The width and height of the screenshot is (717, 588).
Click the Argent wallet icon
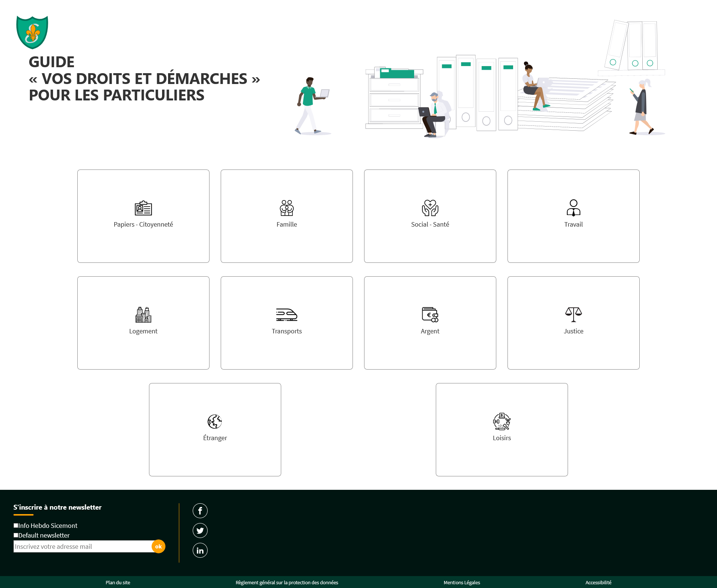tap(430, 315)
